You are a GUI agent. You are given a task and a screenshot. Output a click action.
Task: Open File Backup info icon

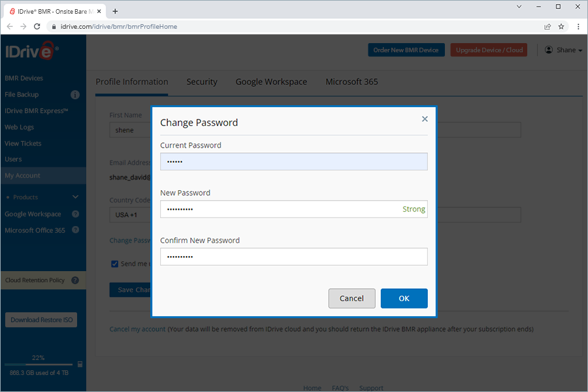coord(75,95)
